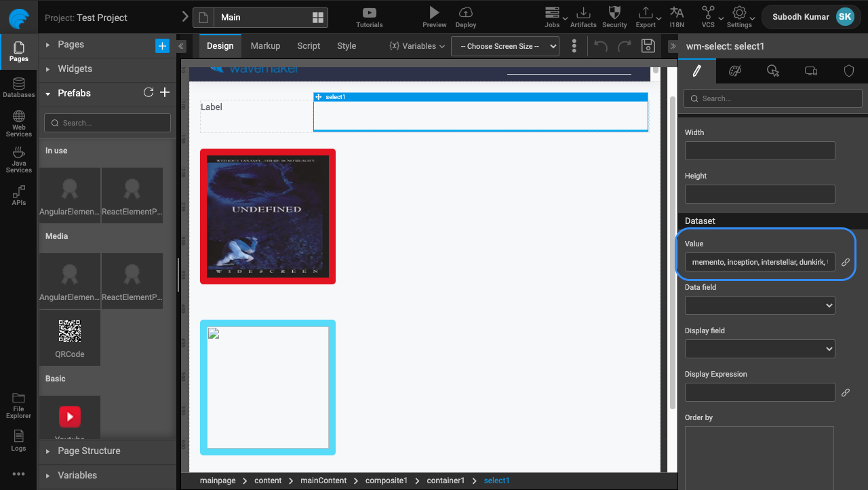
Task: Switch to the Markup tab
Action: 265,46
